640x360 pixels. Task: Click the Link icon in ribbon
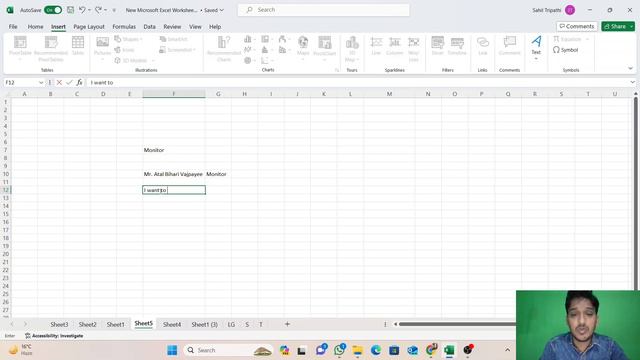pyautogui.click(x=482, y=46)
